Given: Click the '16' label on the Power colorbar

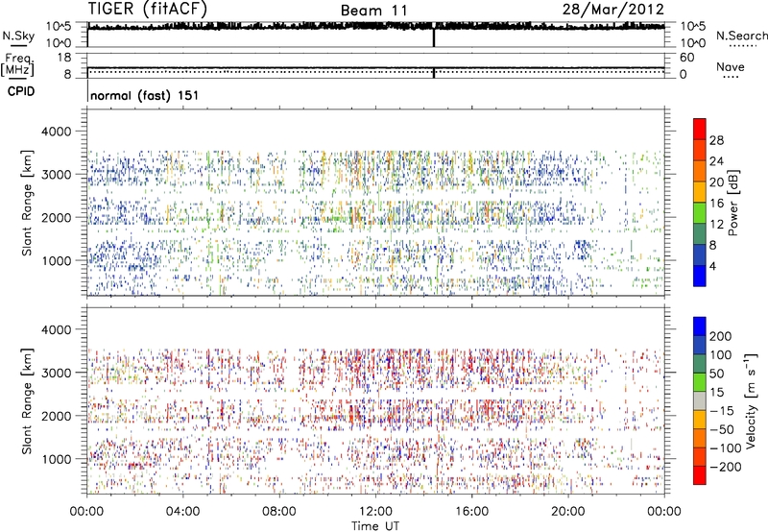Looking at the screenshot, I should pyautogui.click(x=716, y=204).
